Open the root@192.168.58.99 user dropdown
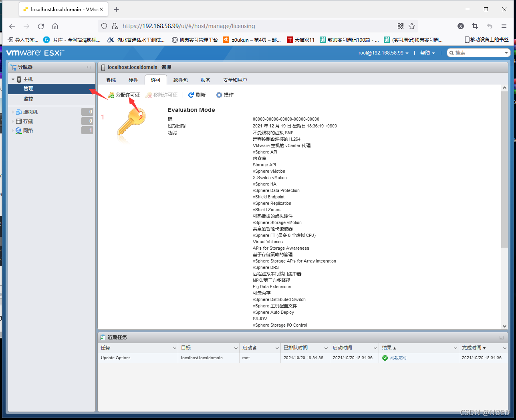Image resolution: width=516 pixels, height=420 pixels. 383,53
